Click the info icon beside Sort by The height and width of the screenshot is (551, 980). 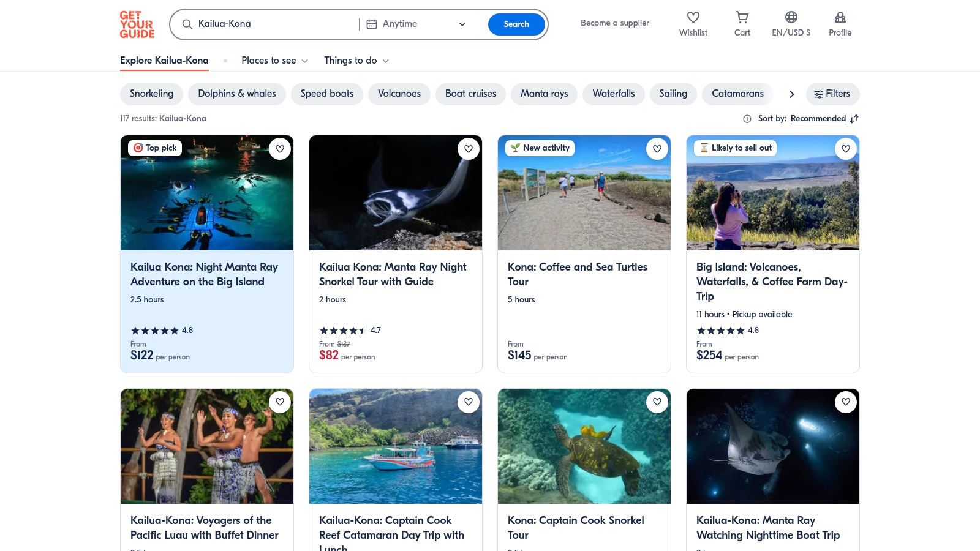[x=747, y=119]
